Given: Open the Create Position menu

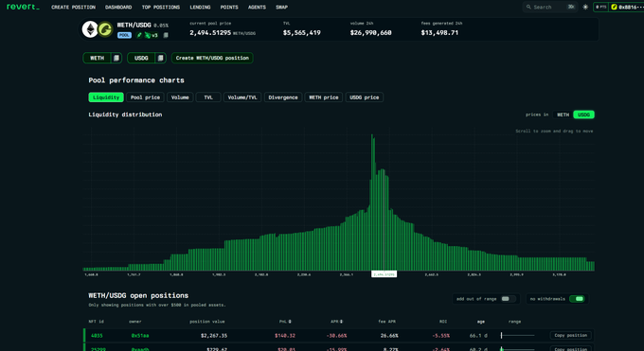Looking at the screenshot, I should (x=73, y=7).
